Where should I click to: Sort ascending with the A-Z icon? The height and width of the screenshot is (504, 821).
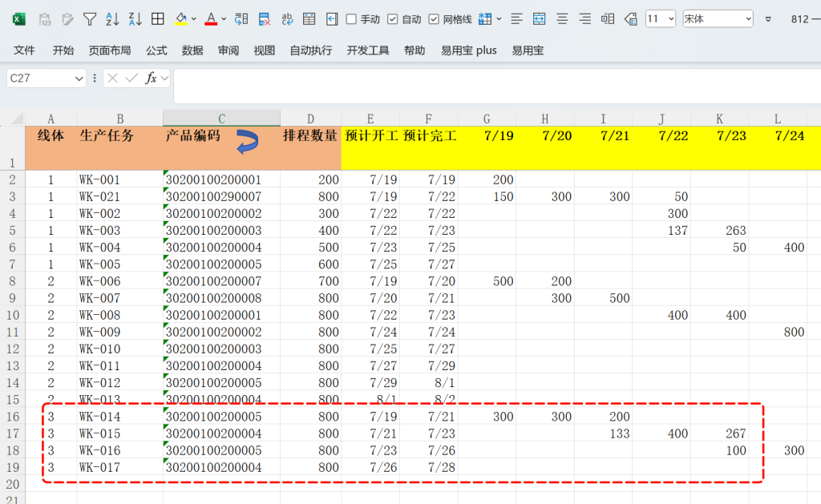pyautogui.click(x=112, y=19)
